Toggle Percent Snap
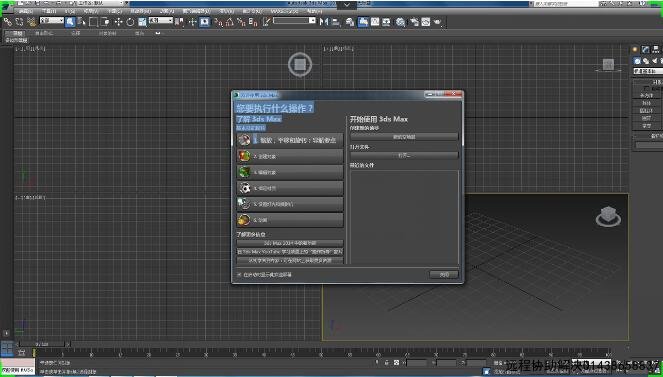Image resolution: width=663 pixels, height=377 pixels. (x=241, y=22)
